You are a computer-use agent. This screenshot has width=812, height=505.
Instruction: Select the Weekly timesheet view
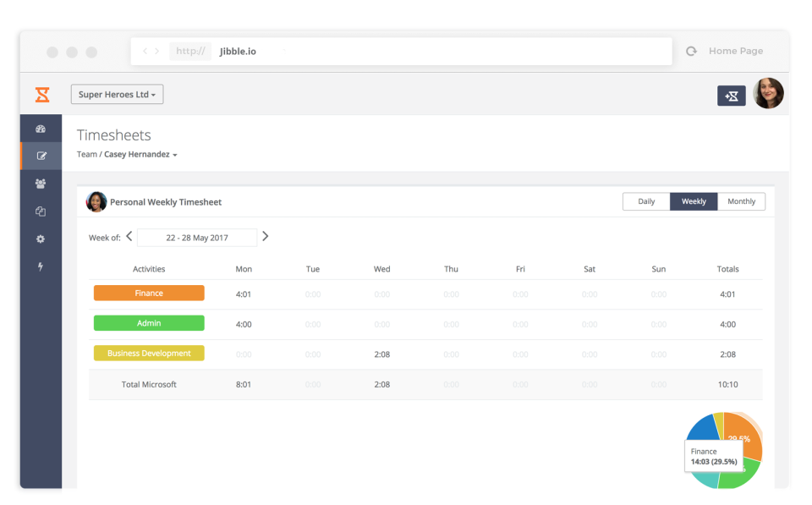(694, 201)
